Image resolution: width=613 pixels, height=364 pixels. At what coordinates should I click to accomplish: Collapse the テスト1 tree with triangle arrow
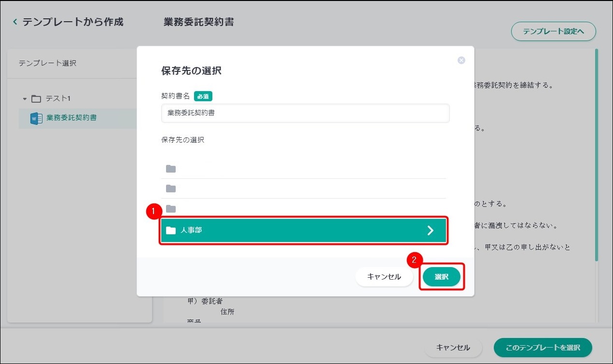point(25,99)
